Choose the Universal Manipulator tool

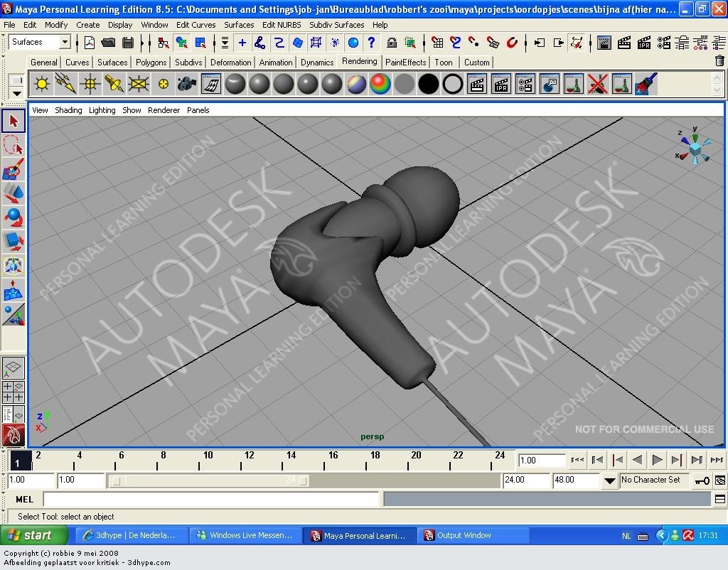[14, 266]
